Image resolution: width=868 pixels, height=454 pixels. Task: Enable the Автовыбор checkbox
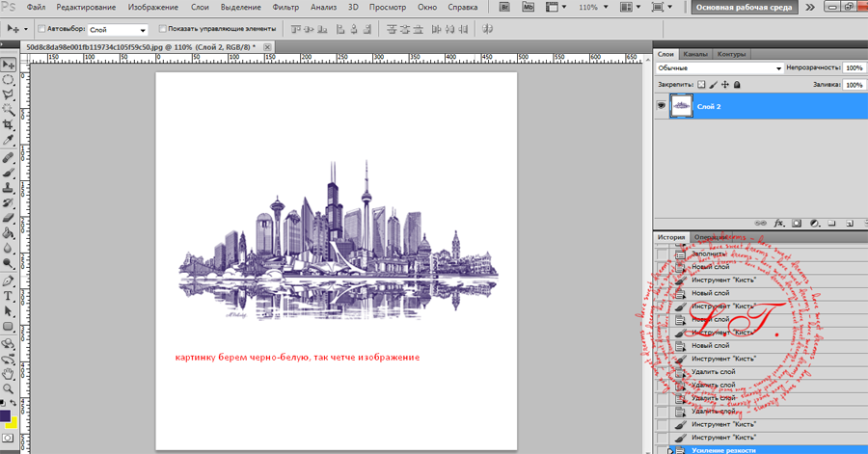coord(41,28)
